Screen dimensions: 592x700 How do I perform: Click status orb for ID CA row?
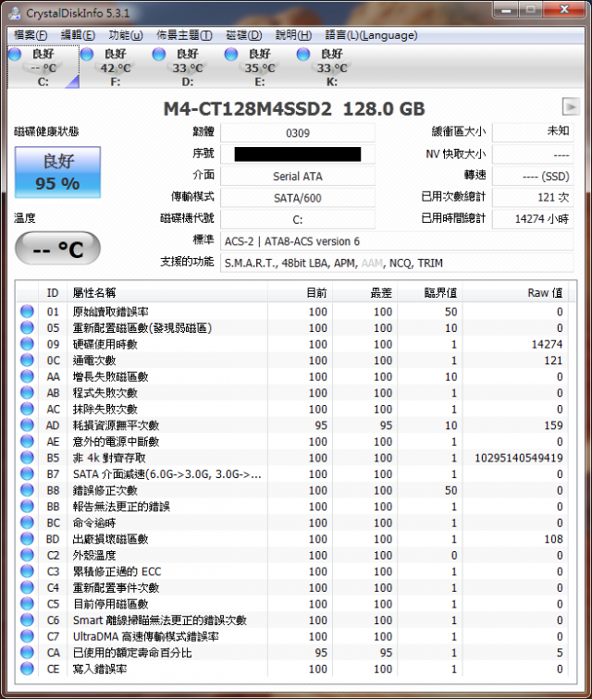click(27, 652)
